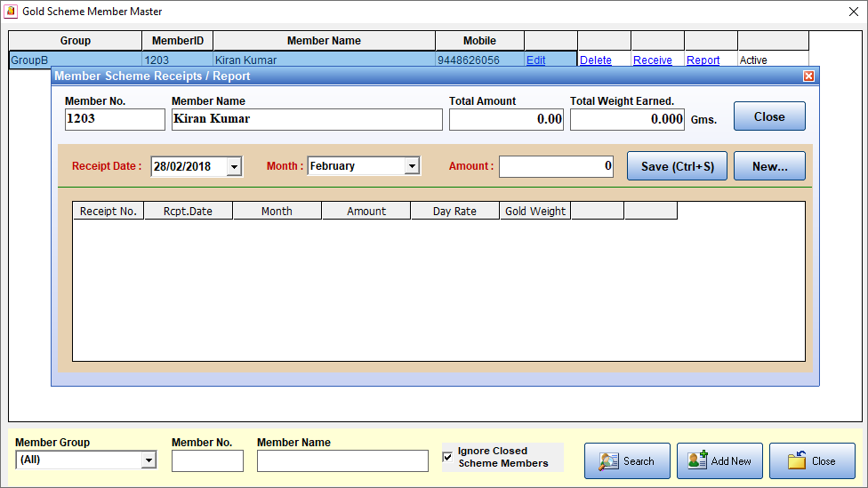Click the bottom Close folder button

pyautogui.click(x=812, y=460)
